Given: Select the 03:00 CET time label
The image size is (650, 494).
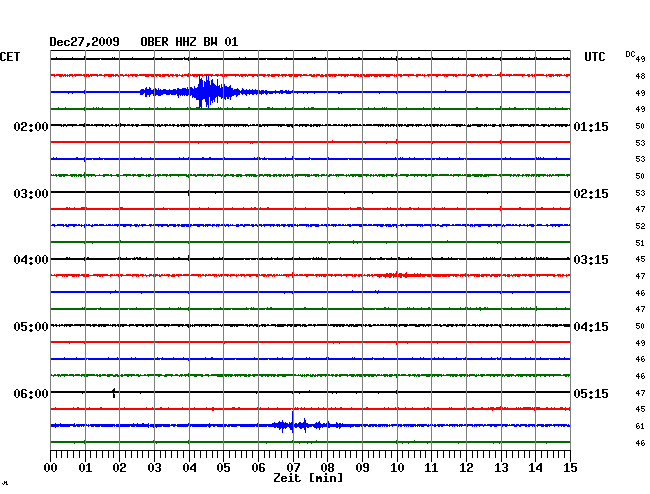Looking at the screenshot, I should 31,194.
